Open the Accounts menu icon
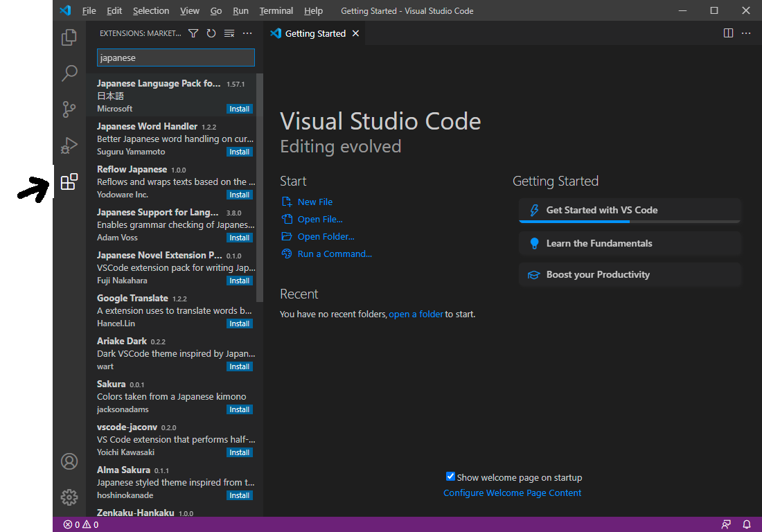This screenshot has width=762, height=532. coord(69,461)
